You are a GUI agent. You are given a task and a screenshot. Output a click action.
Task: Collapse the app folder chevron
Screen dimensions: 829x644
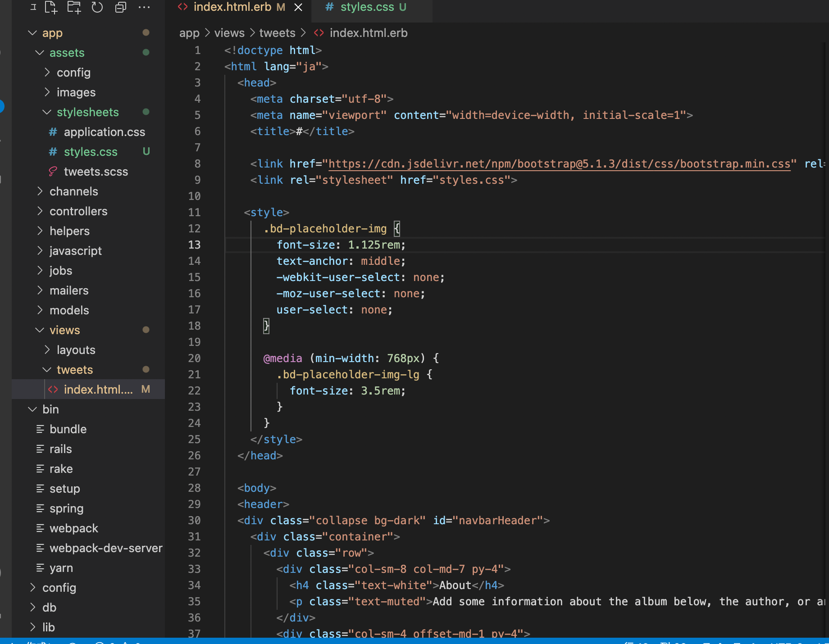tap(32, 33)
